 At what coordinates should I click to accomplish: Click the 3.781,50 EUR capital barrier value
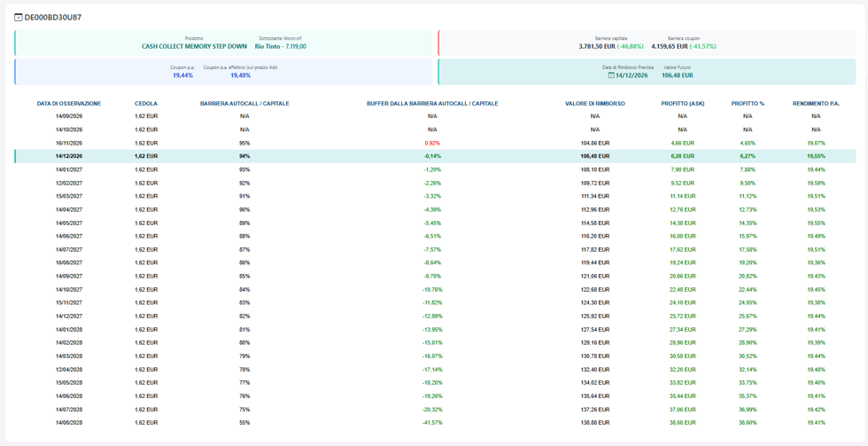(x=597, y=46)
